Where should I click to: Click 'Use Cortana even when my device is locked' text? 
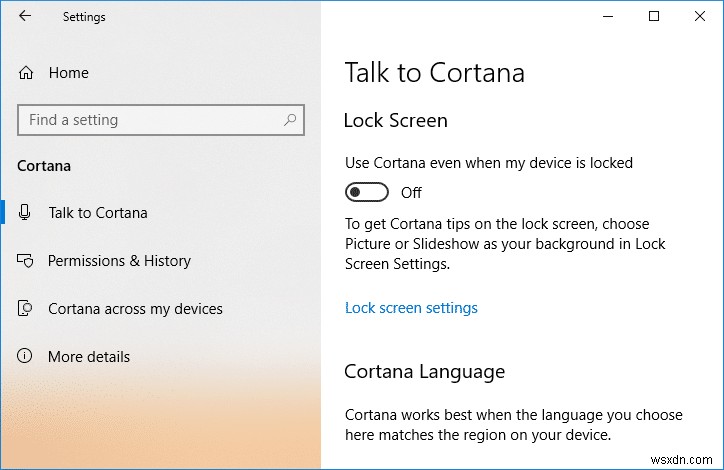coord(489,163)
